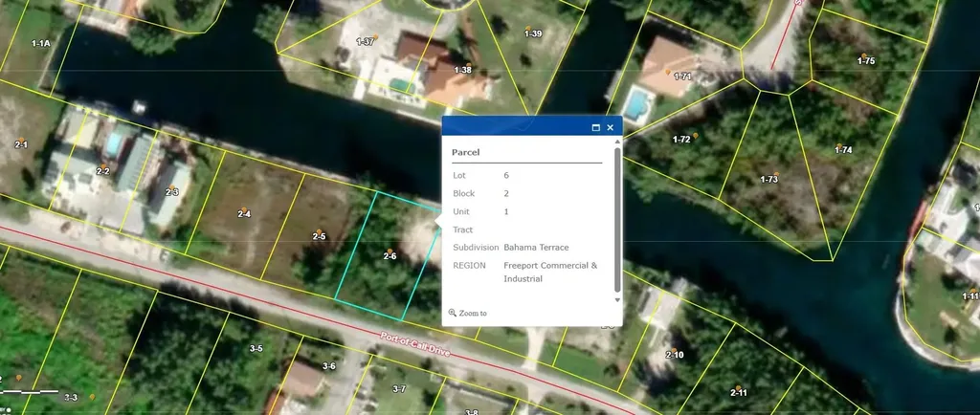Select parcel 2-5 on the map
This screenshot has width=980, height=415.
[x=319, y=236]
